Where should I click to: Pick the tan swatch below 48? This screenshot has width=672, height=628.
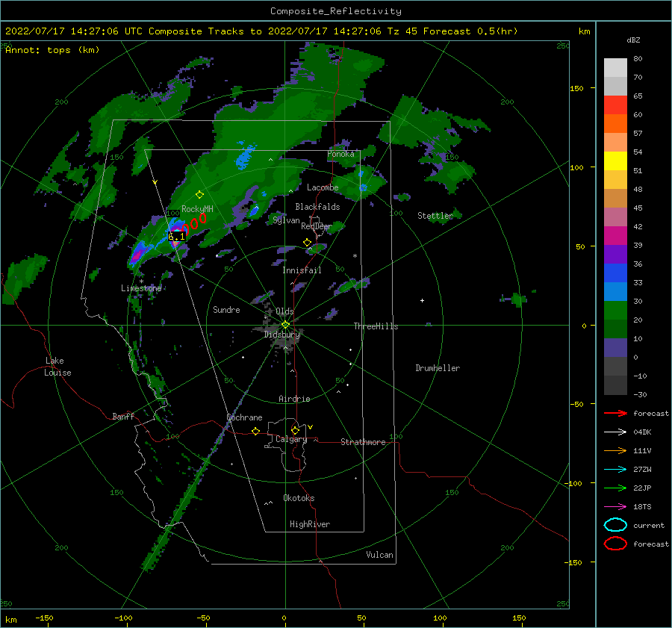[615, 199]
